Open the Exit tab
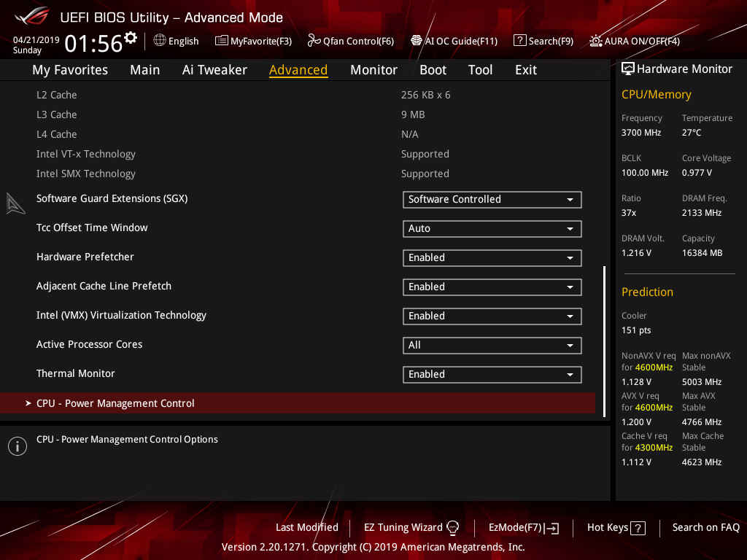The width and height of the screenshot is (747, 560). click(x=526, y=70)
